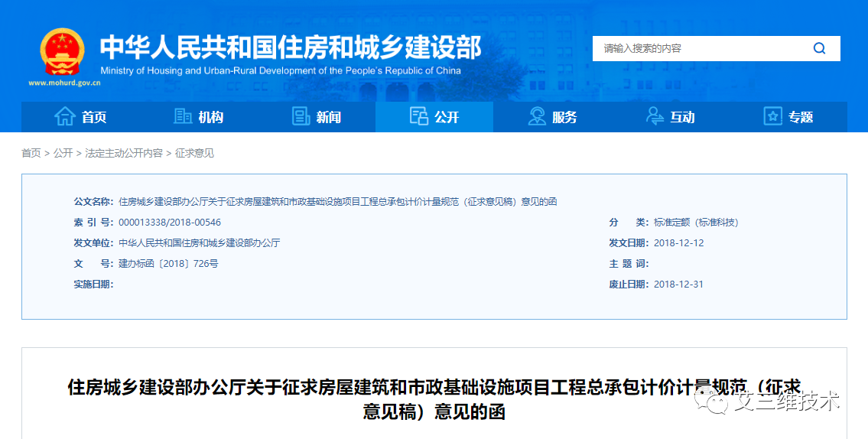Open the 服务 navigation tab
The height and width of the screenshot is (439, 868).
(552, 117)
